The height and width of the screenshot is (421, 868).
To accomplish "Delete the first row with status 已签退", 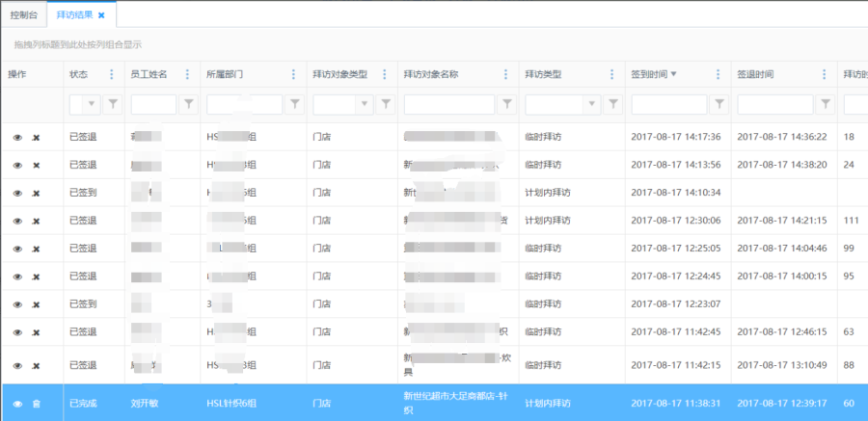I will [x=37, y=138].
